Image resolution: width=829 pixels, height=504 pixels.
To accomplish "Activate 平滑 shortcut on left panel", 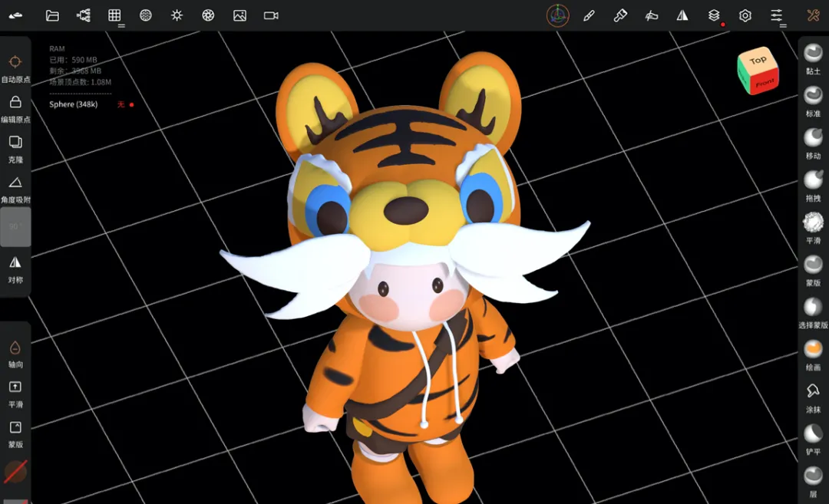I will (15, 394).
